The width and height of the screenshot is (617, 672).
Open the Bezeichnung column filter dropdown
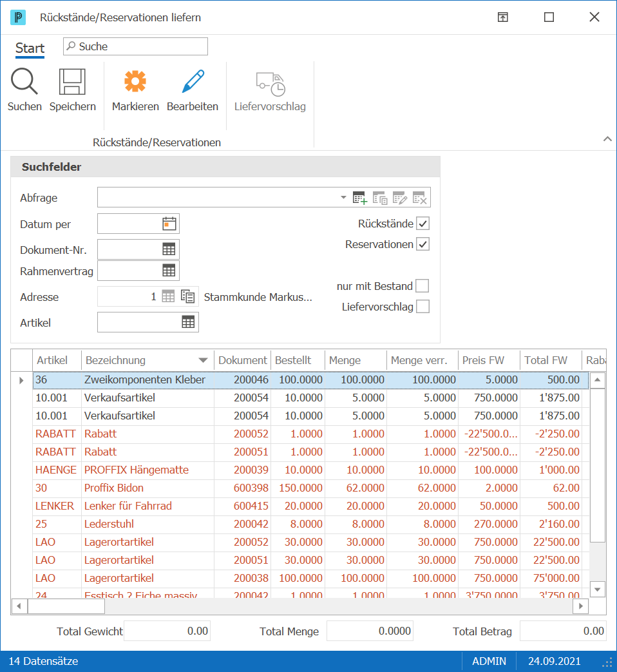pos(203,360)
